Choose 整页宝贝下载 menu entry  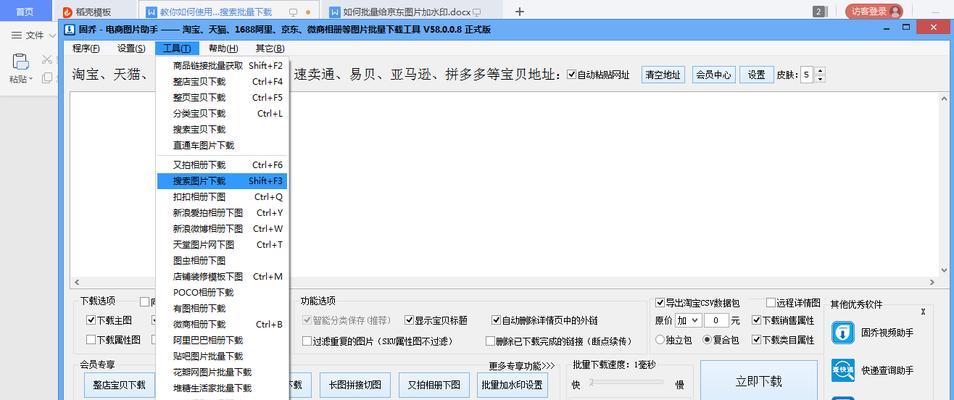coord(223,97)
